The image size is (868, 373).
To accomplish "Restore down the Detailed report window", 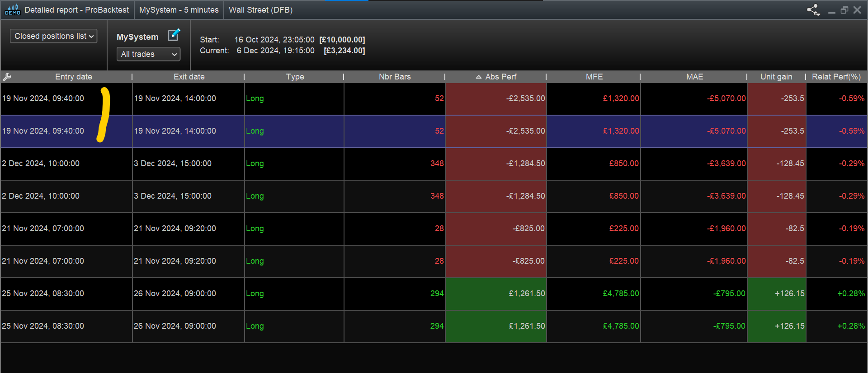I will 844,10.
